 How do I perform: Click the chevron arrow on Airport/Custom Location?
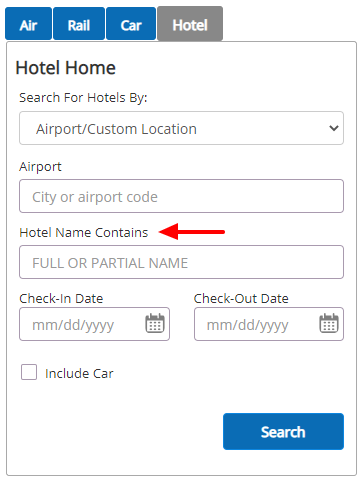[x=334, y=128]
